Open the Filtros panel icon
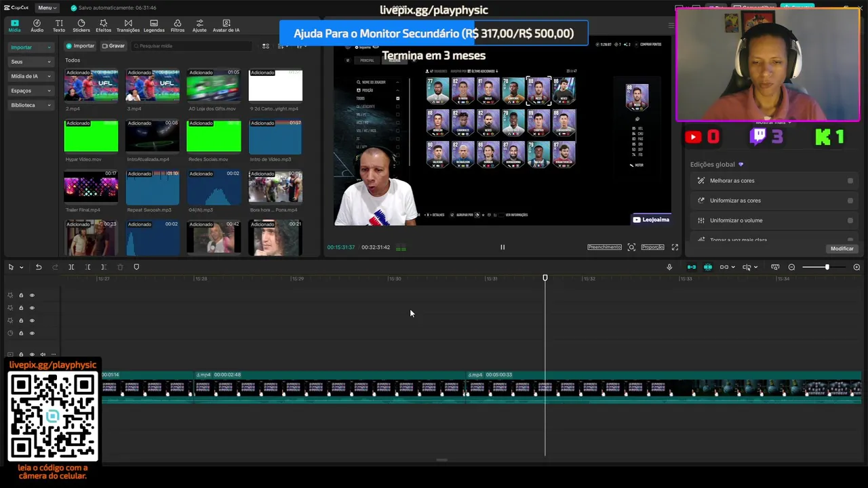The height and width of the screenshot is (488, 868). (178, 26)
